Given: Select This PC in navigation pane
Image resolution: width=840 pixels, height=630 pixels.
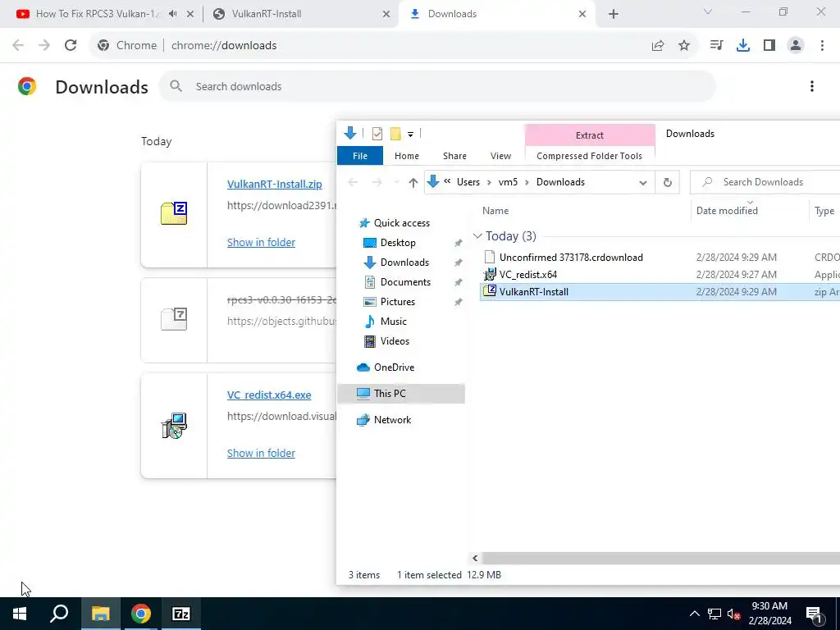Looking at the screenshot, I should point(401,393).
